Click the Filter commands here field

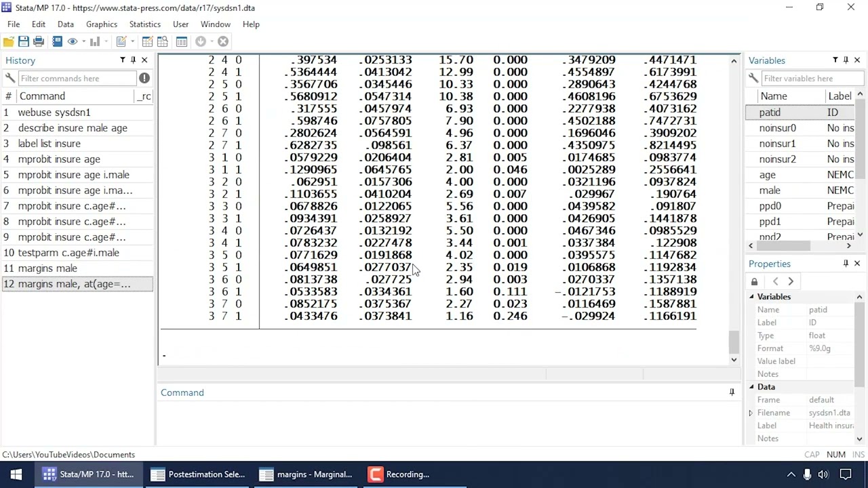coord(77,78)
